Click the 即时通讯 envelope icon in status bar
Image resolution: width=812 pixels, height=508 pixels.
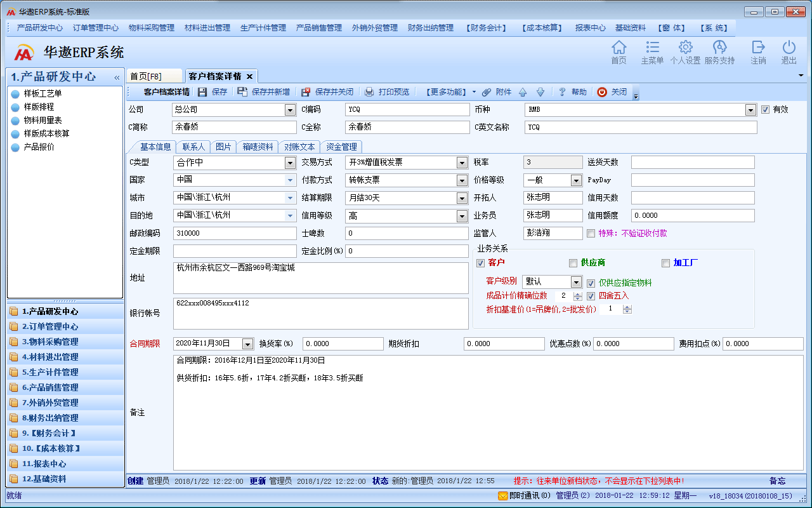pyautogui.click(x=503, y=496)
